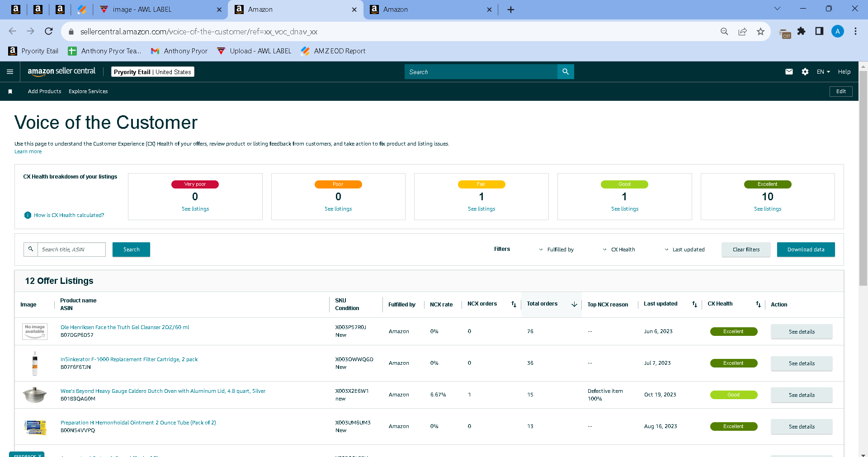Click the Amazon Seller Central logo
The height and width of the screenshot is (457, 868).
[61, 71]
